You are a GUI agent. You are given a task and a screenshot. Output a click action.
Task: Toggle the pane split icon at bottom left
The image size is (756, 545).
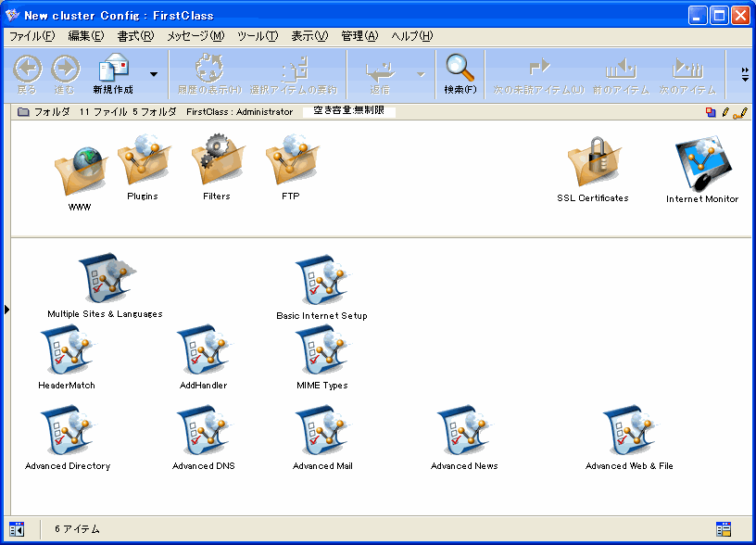point(16,529)
